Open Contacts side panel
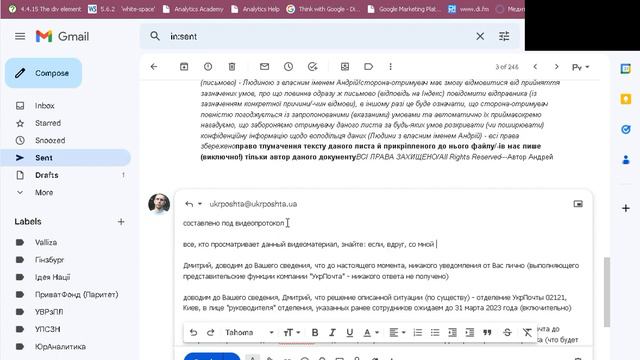 coord(626,160)
